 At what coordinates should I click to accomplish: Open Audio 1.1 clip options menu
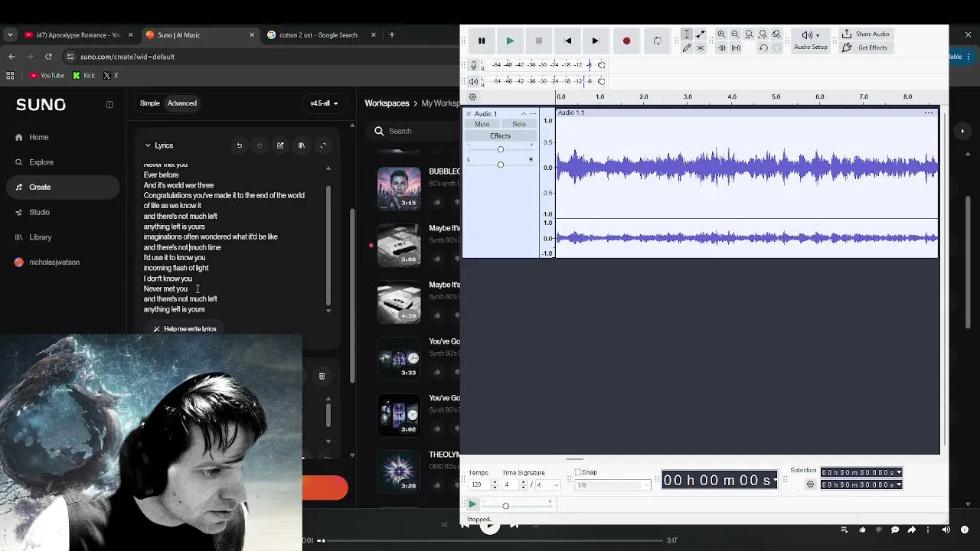click(x=929, y=113)
